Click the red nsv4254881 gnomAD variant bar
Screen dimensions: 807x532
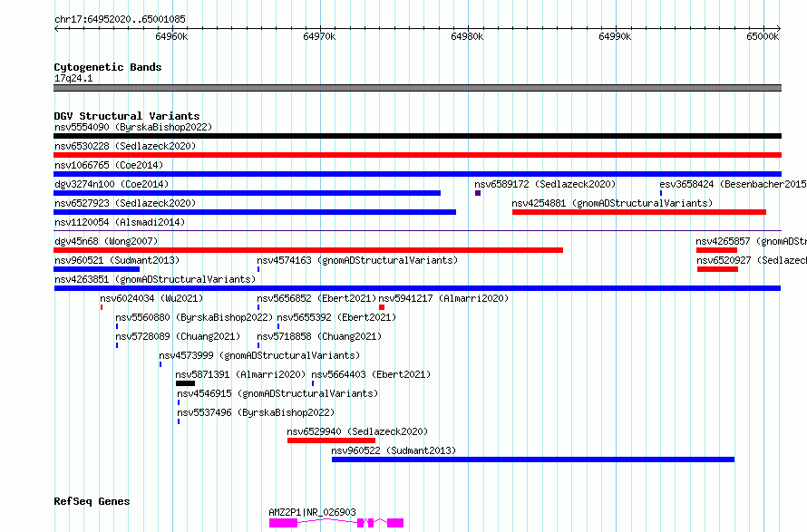tap(639, 212)
